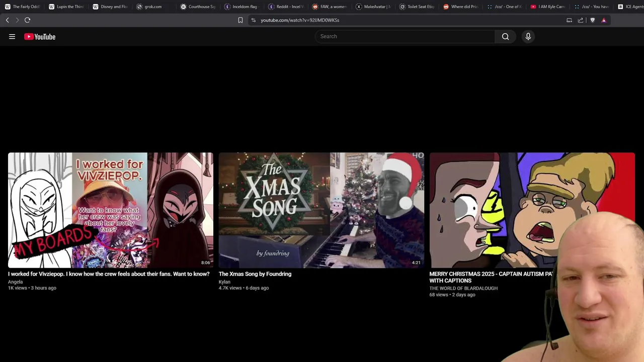644x362 pixels.
Task: Click the YouTube search magnifier button
Action: point(505,36)
